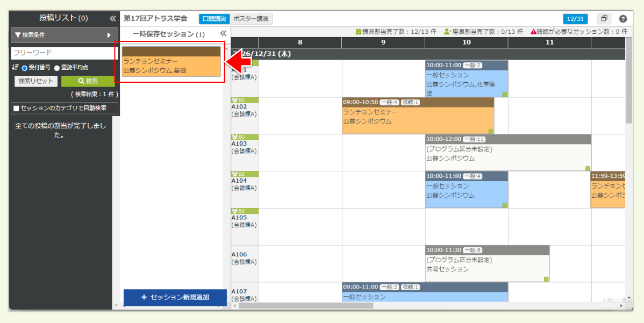Collapse the 投稿リスト panel with double chevron

click(112, 18)
